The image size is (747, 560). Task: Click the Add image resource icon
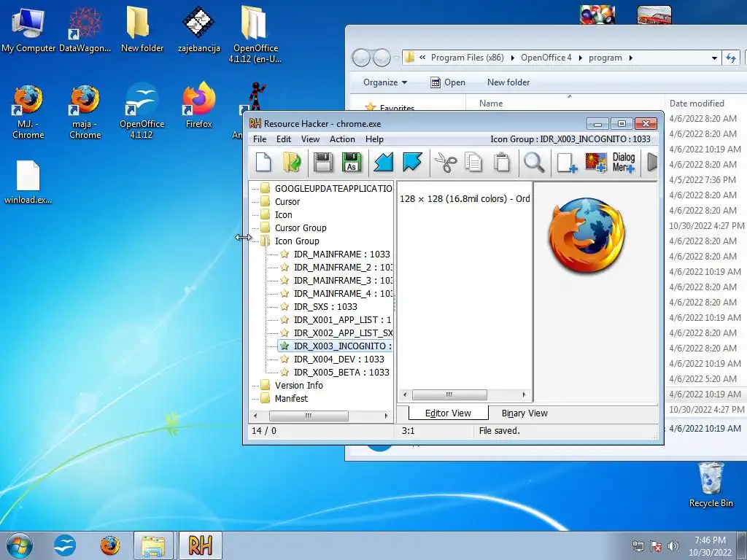(x=595, y=162)
